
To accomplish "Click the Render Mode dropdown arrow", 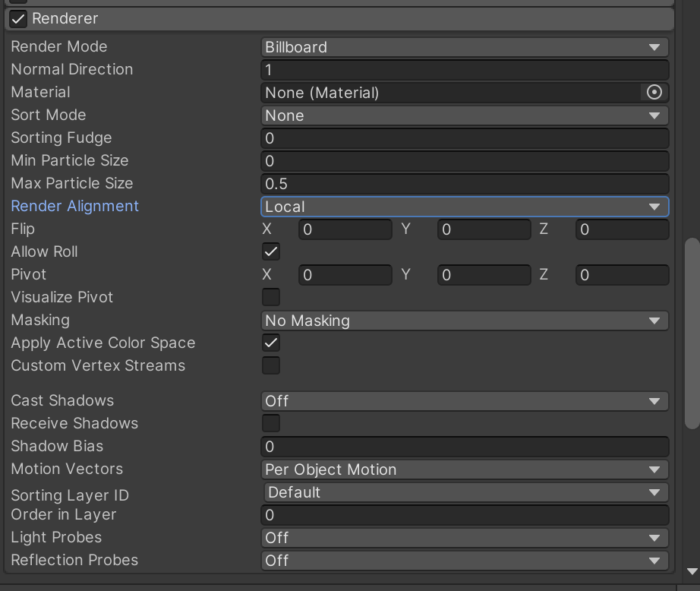I will click(654, 46).
